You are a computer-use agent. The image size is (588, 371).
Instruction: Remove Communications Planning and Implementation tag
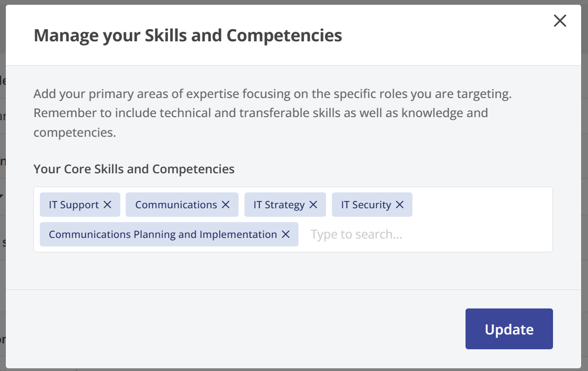point(285,234)
